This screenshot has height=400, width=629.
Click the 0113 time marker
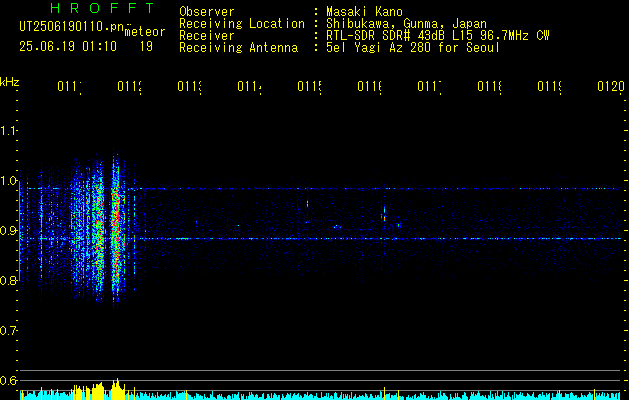tap(189, 86)
